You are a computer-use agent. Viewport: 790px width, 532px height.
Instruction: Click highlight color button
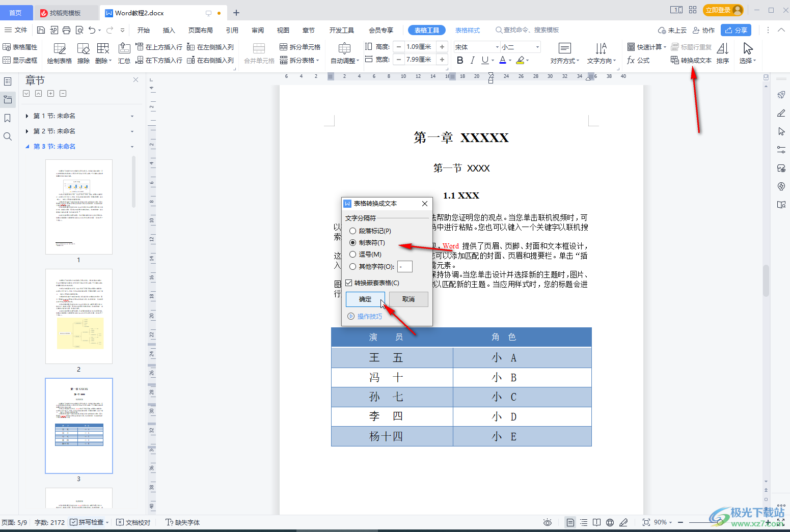click(x=520, y=60)
